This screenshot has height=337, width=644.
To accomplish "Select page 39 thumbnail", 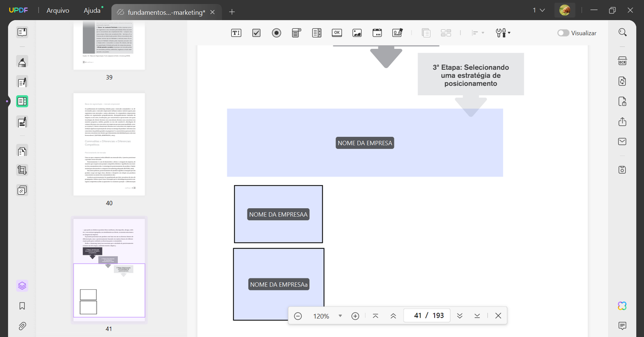I will coord(109,45).
